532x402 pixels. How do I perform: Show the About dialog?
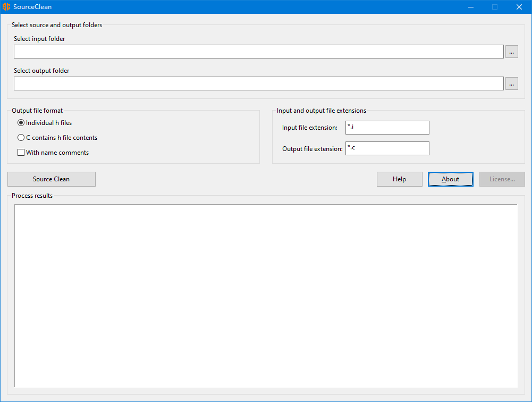pyautogui.click(x=450, y=179)
